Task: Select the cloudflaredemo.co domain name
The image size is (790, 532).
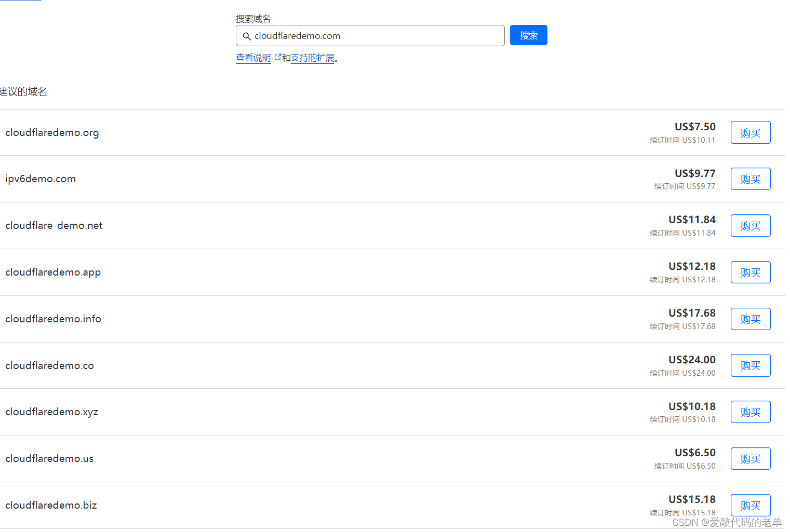Action: (x=49, y=365)
